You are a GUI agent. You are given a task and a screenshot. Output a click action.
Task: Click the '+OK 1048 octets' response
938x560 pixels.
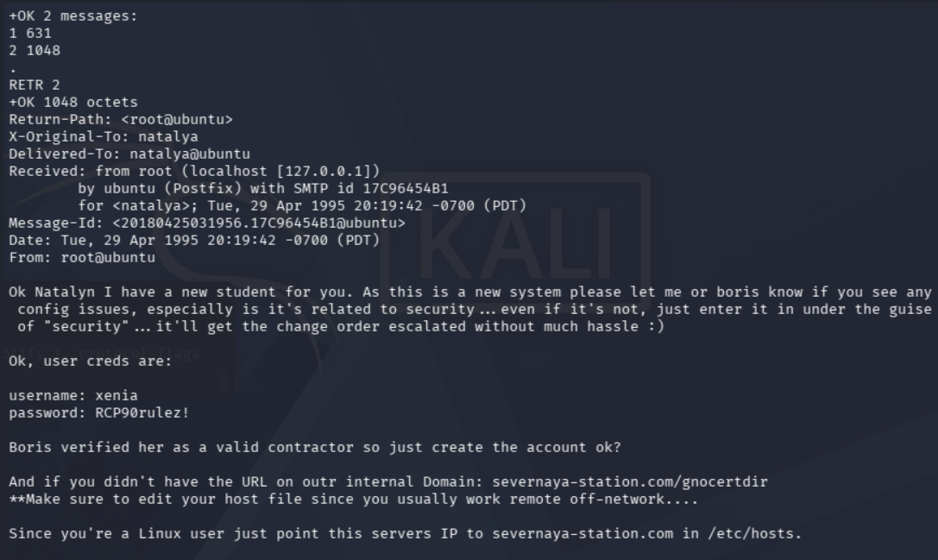pyautogui.click(x=73, y=103)
